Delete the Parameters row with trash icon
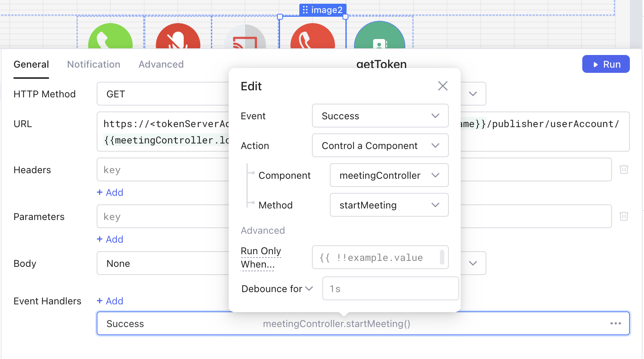The width and height of the screenshot is (644, 359). click(624, 216)
